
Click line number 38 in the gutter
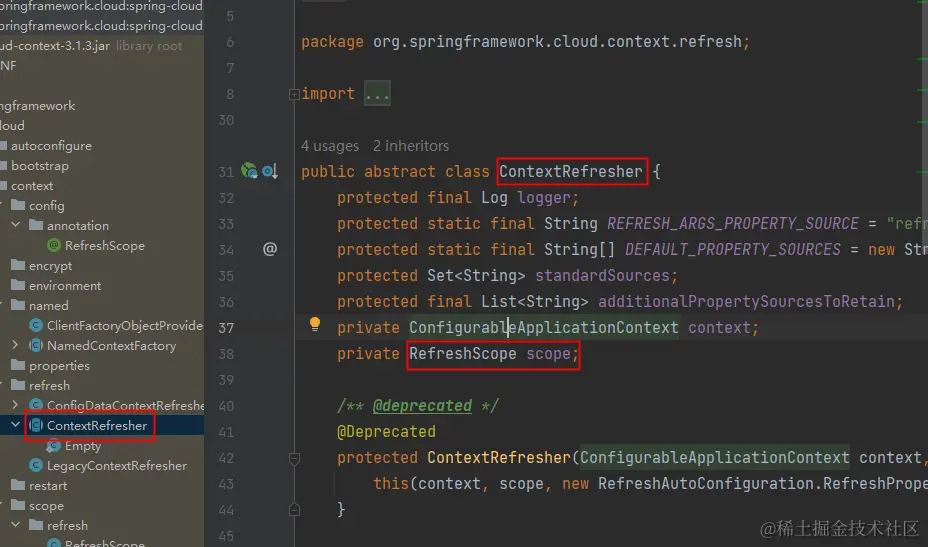[x=226, y=354]
